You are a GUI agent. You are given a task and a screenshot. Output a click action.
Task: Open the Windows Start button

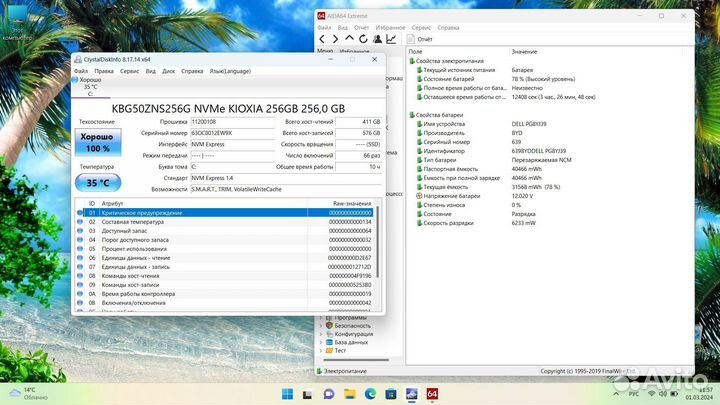point(287,394)
